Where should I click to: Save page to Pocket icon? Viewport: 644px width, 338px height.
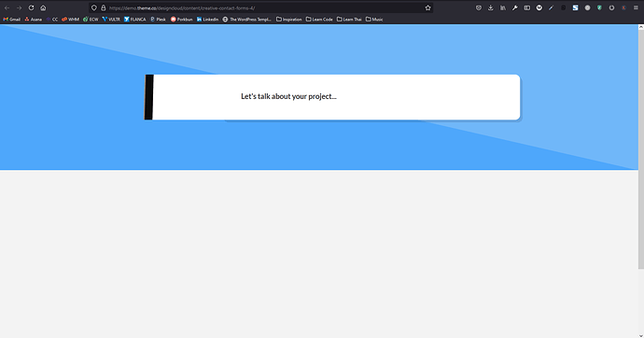479,7
